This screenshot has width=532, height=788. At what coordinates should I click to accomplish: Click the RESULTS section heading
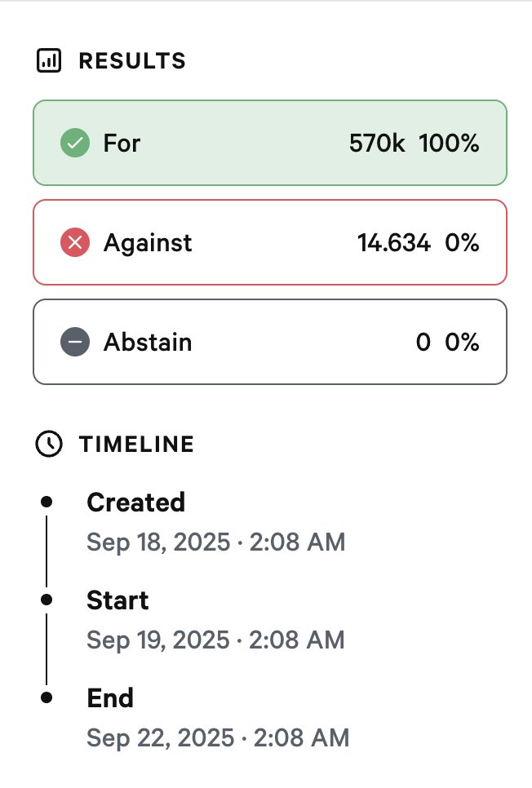[x=132, y=61]
